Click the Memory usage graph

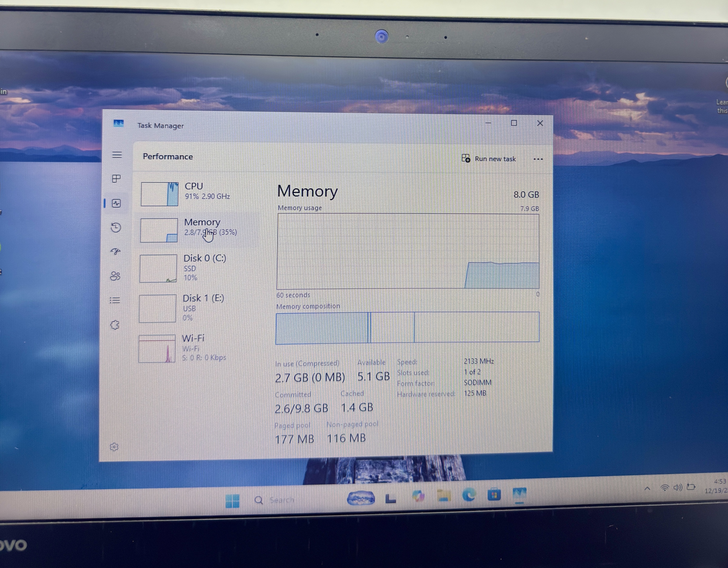[x=408, y=251]
